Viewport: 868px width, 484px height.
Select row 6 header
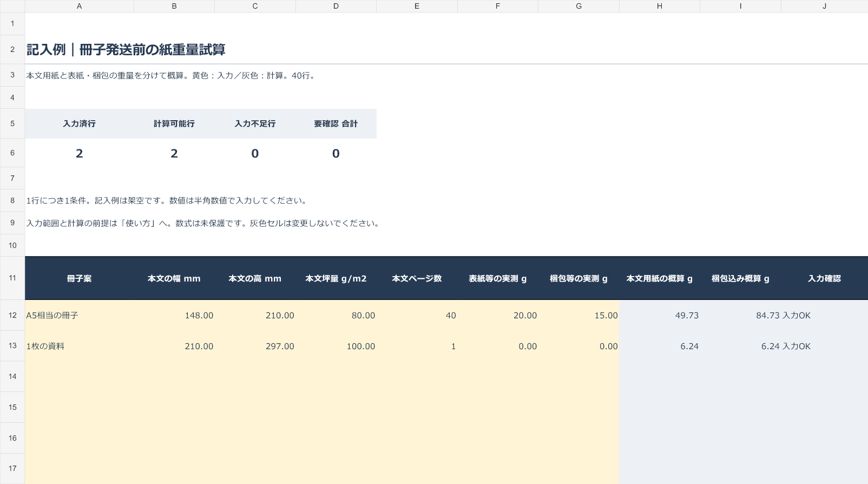pyautogui.click(x=12, y=153)
